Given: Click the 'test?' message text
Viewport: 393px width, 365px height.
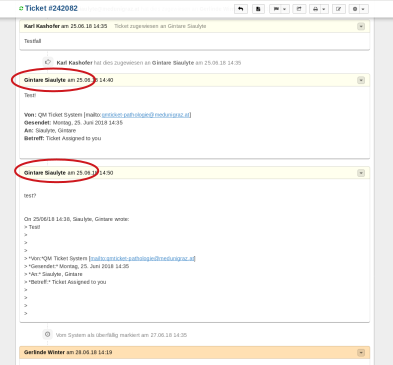Looking at the screenshot, I should (x=30, y=196).
